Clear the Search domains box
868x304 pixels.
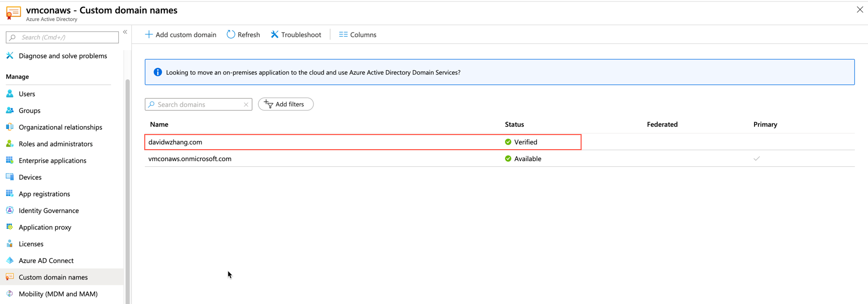[246, 105]
